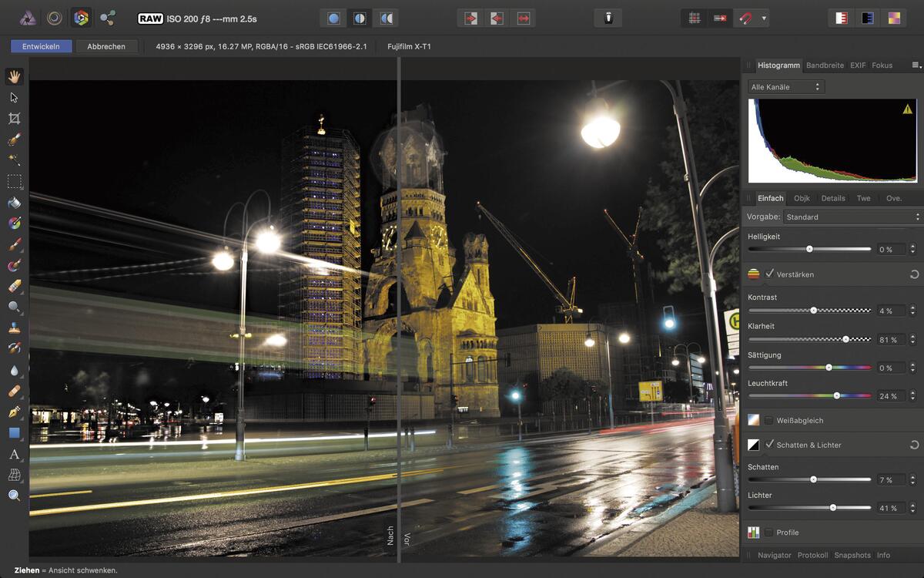
Task: Click the Entwickeln button
Action: point(41,46)
